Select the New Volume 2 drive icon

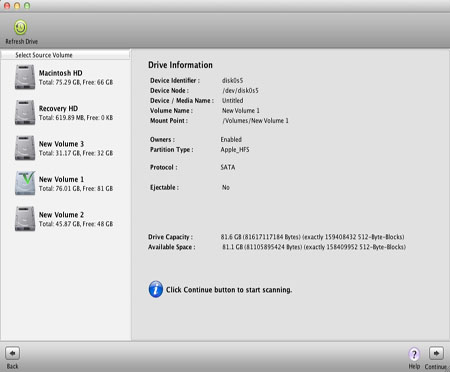click(x=25, y=219)
